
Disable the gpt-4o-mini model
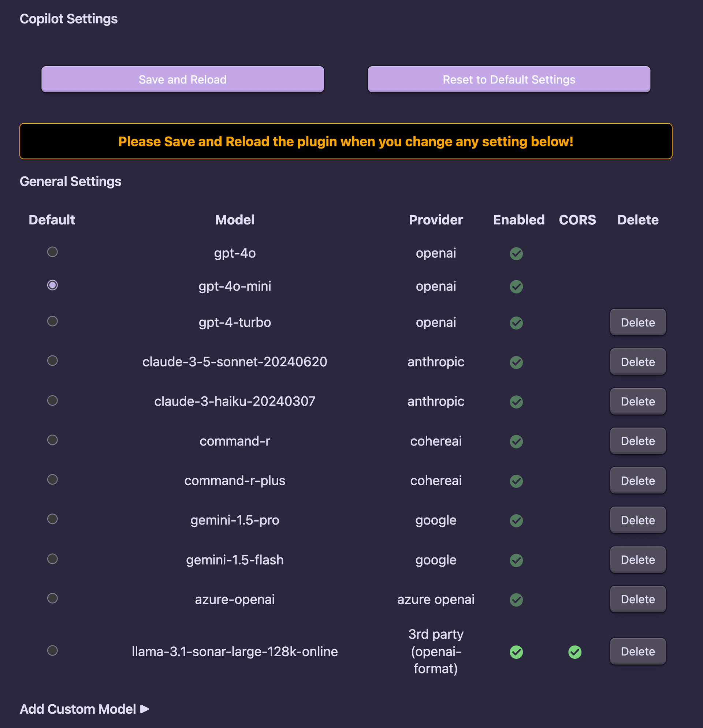point(516,286)
